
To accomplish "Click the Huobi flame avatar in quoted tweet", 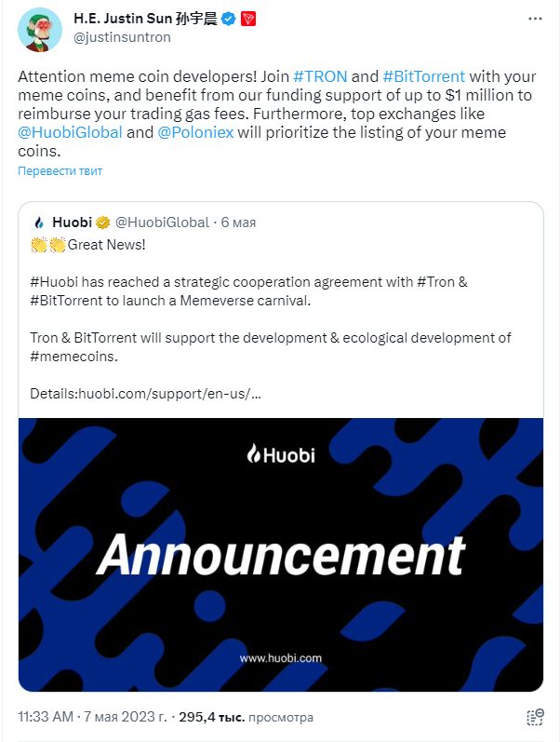I will click(x=38, y=223).
